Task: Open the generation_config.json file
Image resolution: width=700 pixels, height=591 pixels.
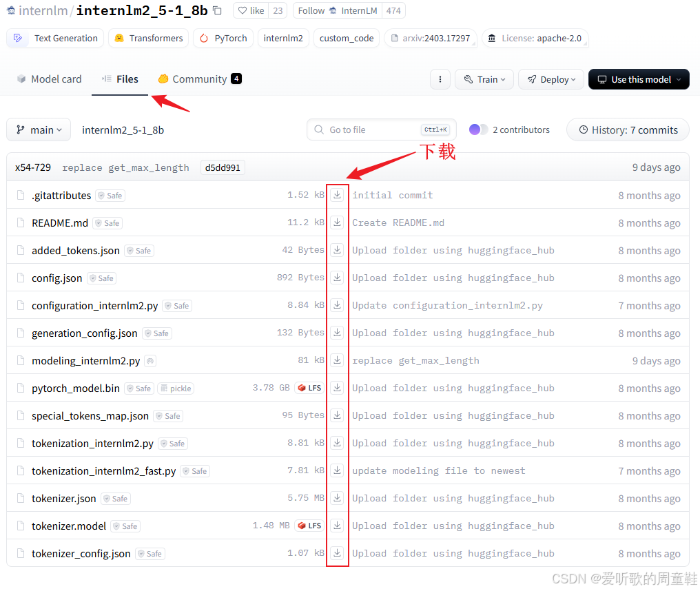Action: point(84,333)
